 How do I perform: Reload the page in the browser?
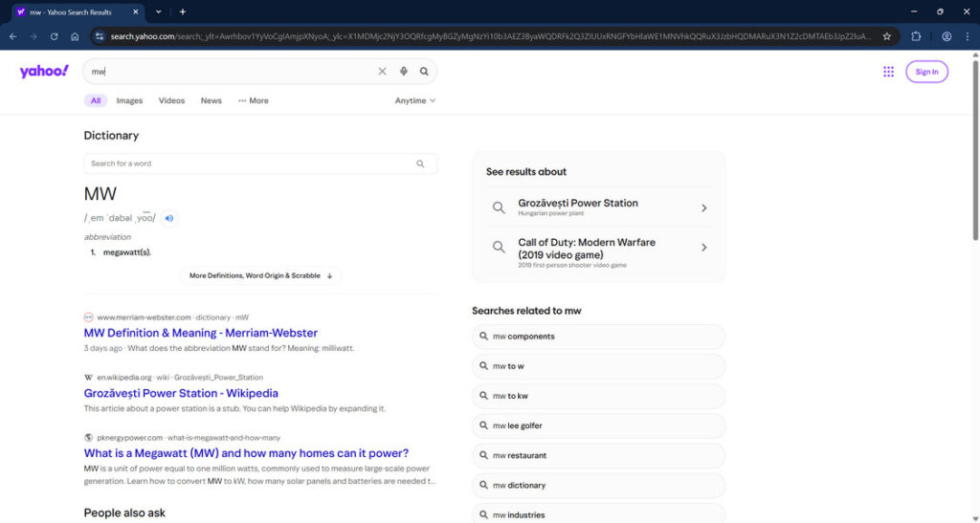point(54,36)
